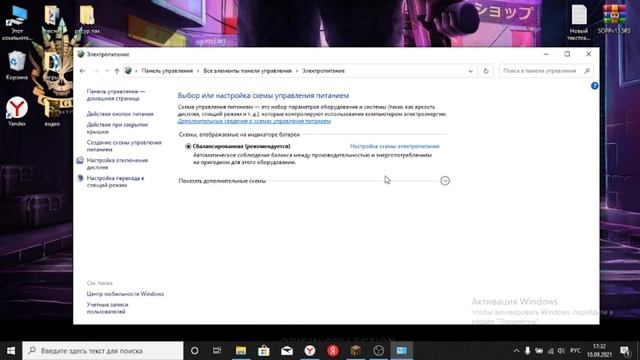Open Task View on taskbar
The height and width of the screenshot is (360, 640).
tap(217, 351)
